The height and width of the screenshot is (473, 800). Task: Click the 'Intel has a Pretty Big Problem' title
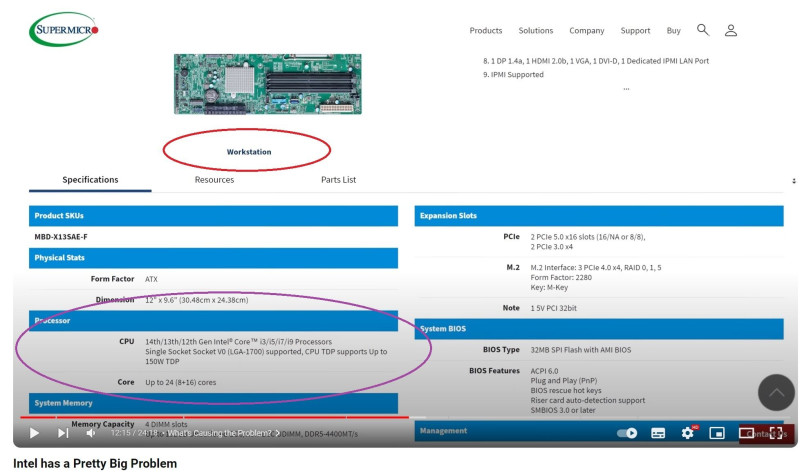[95, 463]
